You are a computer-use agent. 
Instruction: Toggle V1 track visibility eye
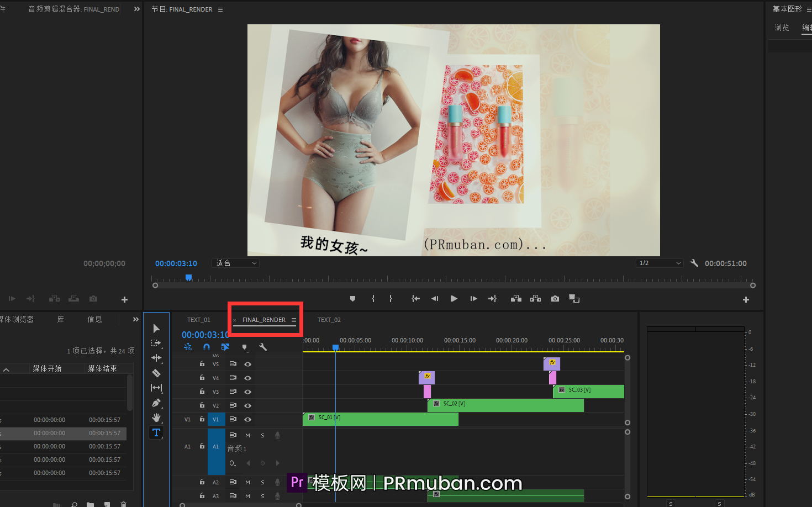point(248,419)
